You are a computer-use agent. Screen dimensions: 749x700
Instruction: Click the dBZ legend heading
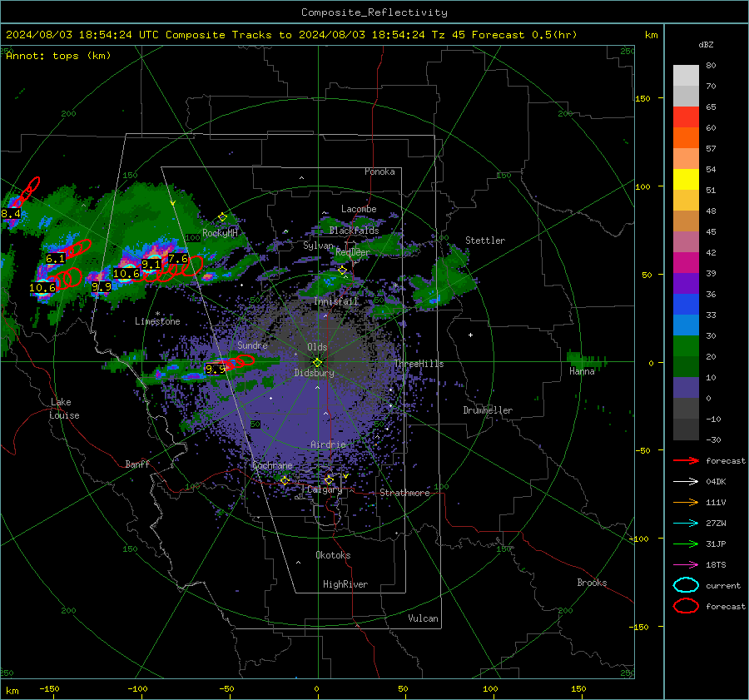(x=706, y=44)
